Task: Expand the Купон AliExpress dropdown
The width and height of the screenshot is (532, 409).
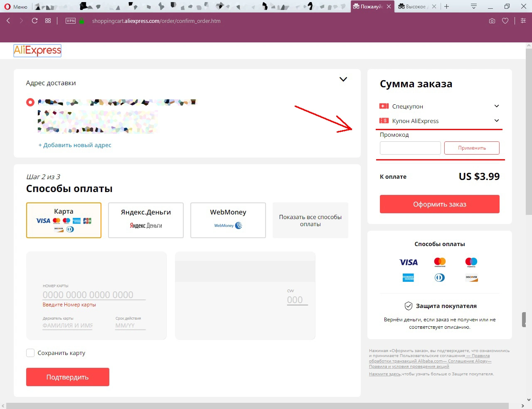Action: [497, 121]
